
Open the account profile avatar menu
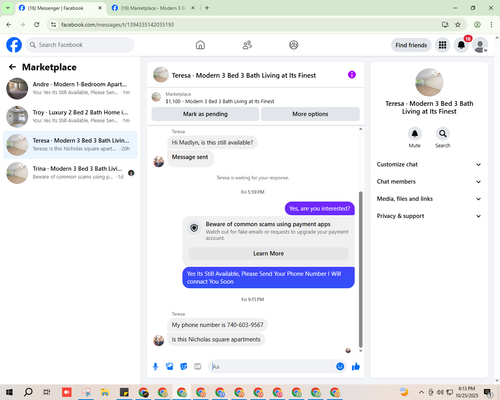[x=480, y=45]
